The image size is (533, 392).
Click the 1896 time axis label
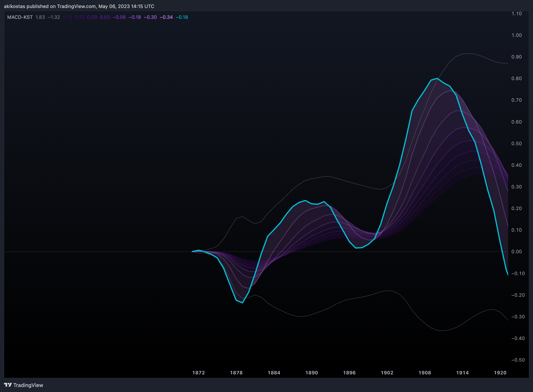(349, 373)
